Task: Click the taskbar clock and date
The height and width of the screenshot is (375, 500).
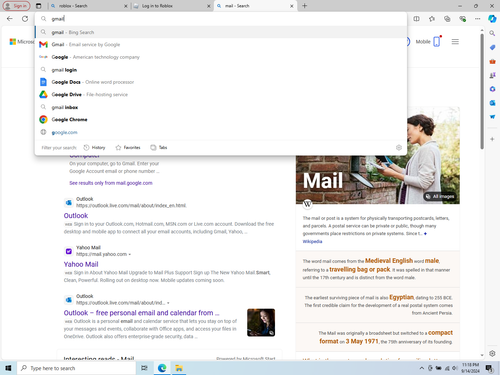Action: coord(470,368)
